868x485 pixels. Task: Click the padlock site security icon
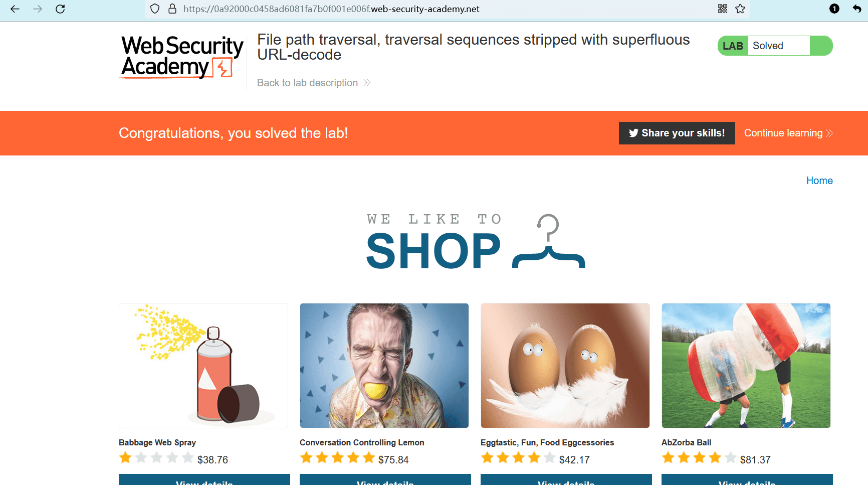172,9
